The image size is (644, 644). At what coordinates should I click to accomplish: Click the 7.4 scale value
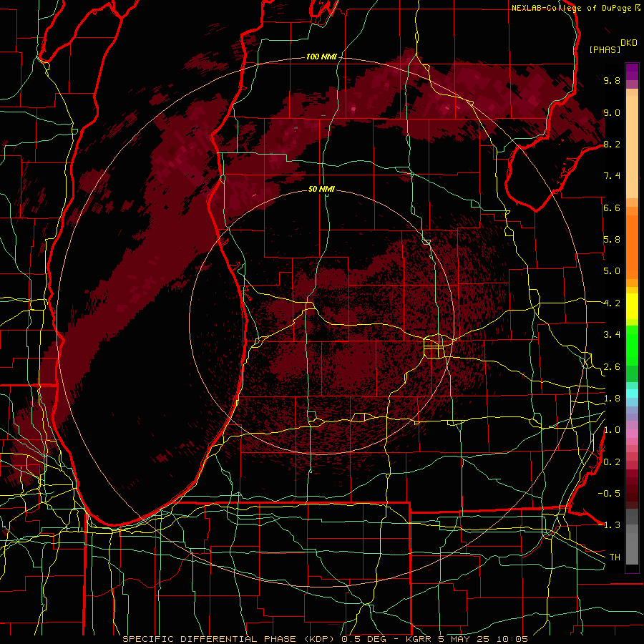(612, 176)
